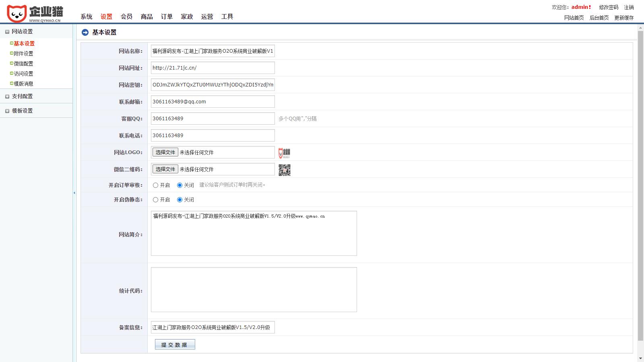Click the blue arrow icon next to 基本设置 heading
644x362 pixels.
pyautogui.click(x=85, y=32)
